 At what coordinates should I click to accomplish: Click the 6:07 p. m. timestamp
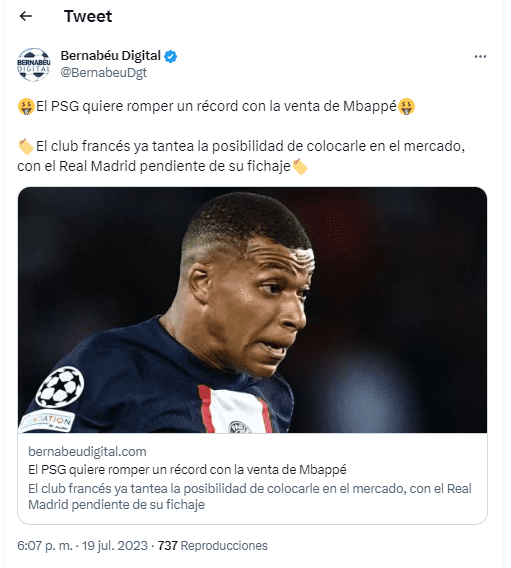(x=45, y=546)
